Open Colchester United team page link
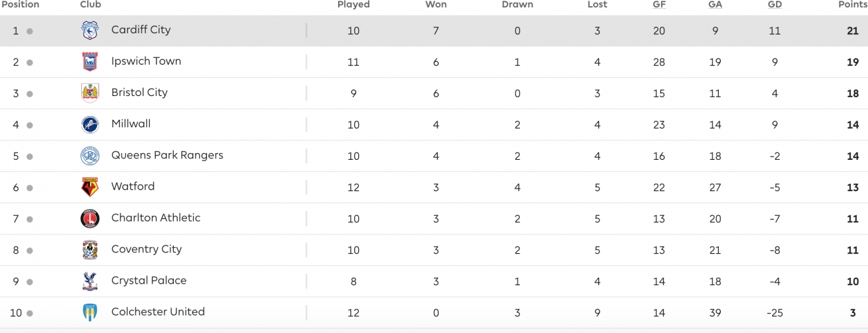868x333 pixels. (x=158, y=312)
